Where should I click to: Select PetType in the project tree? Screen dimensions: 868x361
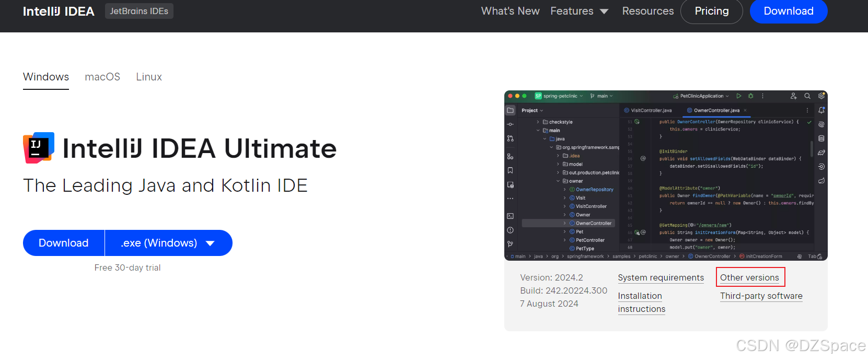pyautogui.click(x=585, y=249)
